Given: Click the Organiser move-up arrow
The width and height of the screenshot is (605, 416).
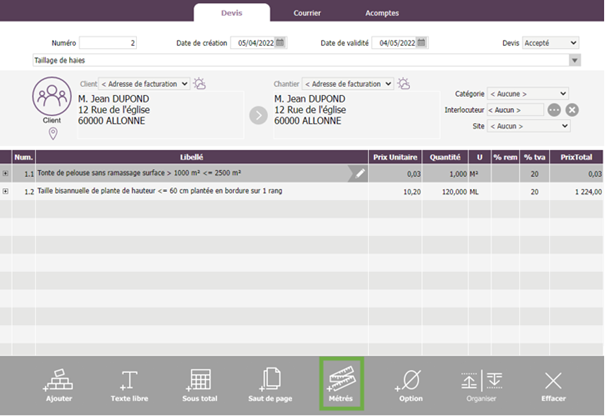Looking at the screenshot, I should tap(468, 380).
